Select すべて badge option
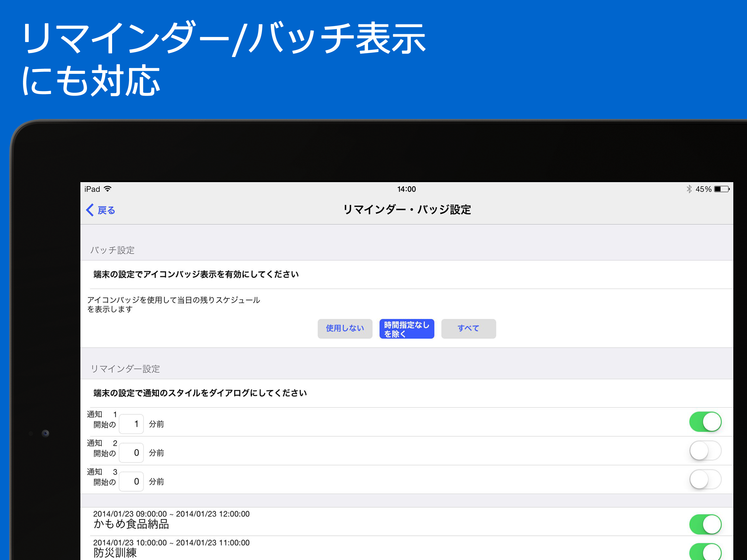747x560 pixels. pos(468,329)
